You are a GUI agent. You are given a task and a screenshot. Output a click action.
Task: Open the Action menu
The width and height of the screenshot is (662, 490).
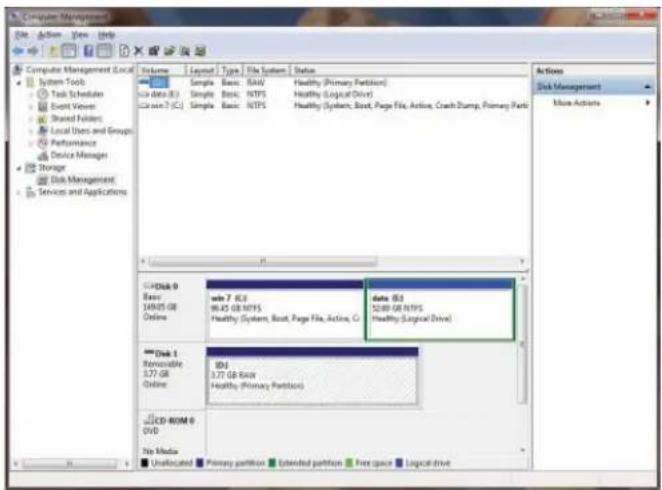[x=49, y=35]
